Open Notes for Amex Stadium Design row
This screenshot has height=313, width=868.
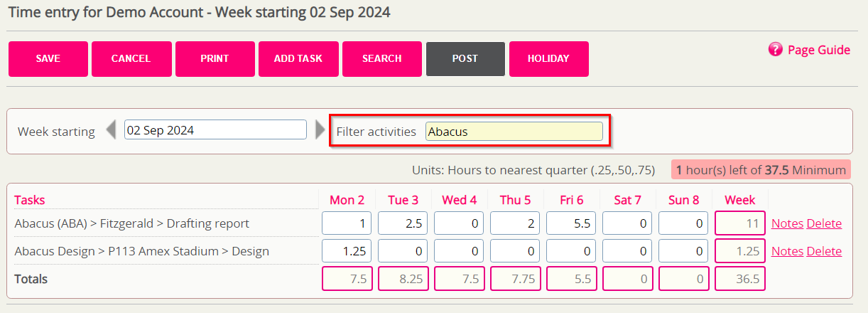(787, 251)
